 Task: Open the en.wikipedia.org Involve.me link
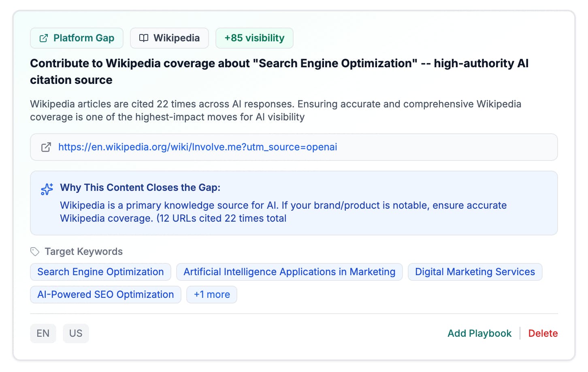click(198, 147)
